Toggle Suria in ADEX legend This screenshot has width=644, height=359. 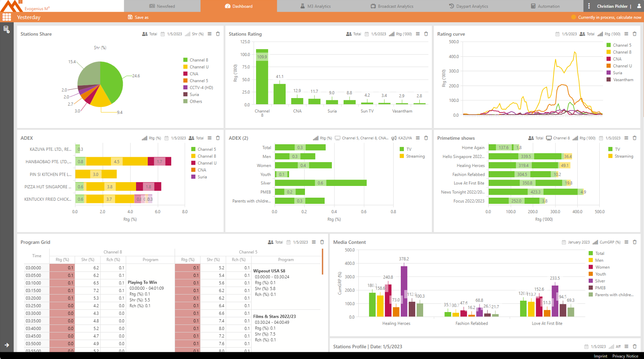(x=199, y=177)
